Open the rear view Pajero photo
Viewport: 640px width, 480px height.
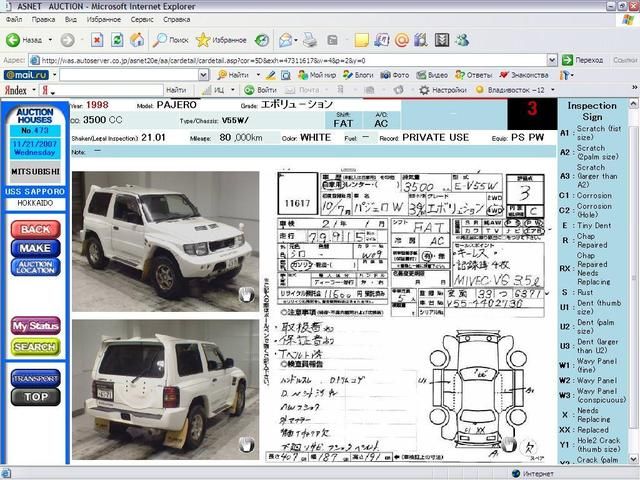click(165, 389)
